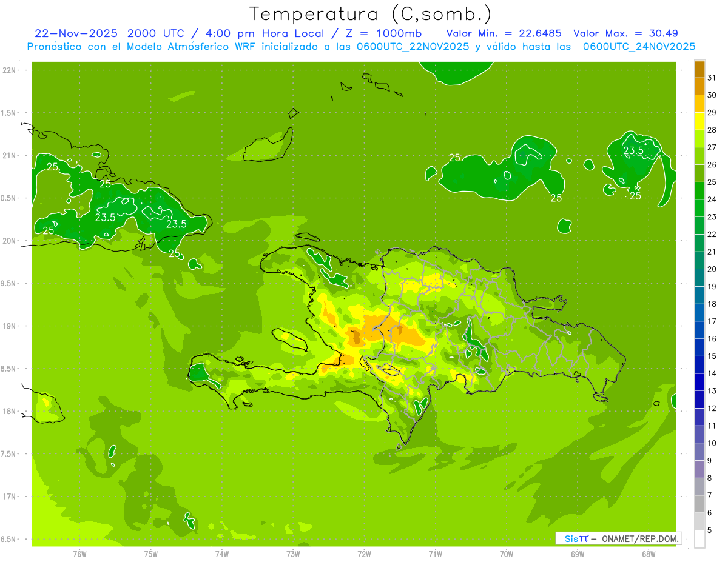Click the '72W' longitude axis label
The width and height of the screenshot is (728, 562).
coord(364,554)
